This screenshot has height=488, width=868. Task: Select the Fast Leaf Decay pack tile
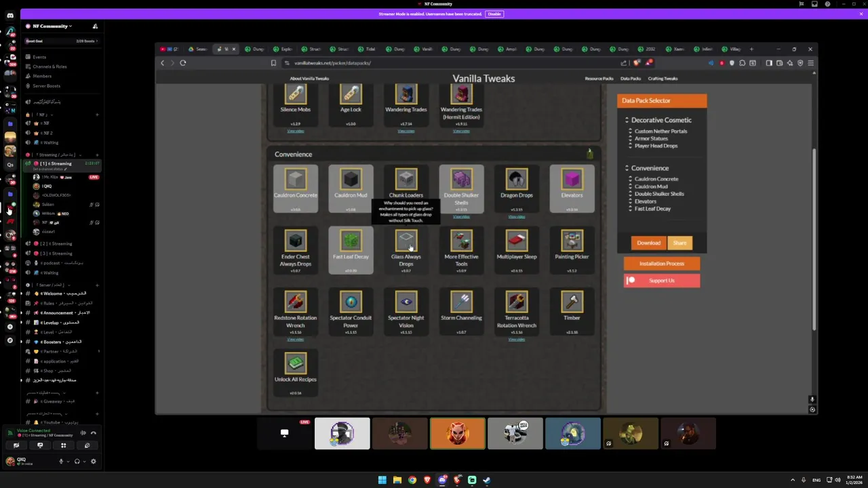[x=351, y=250]
